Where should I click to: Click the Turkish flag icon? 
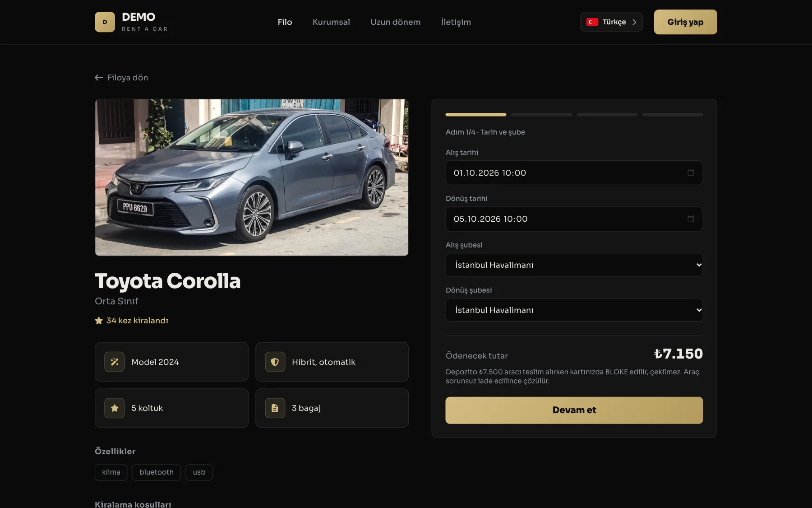(592, 22)
